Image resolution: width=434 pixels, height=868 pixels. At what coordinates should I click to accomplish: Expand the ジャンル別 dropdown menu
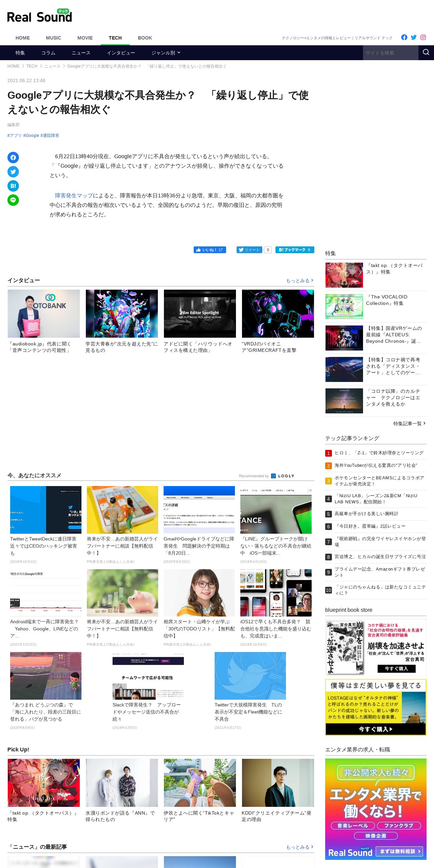coord(166,53)
